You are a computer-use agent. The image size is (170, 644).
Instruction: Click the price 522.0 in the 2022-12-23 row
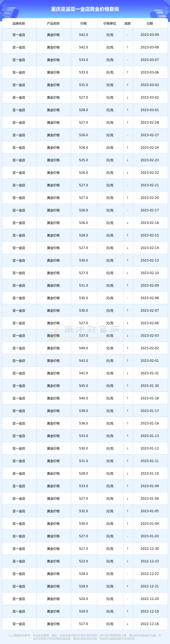[84, 561]
